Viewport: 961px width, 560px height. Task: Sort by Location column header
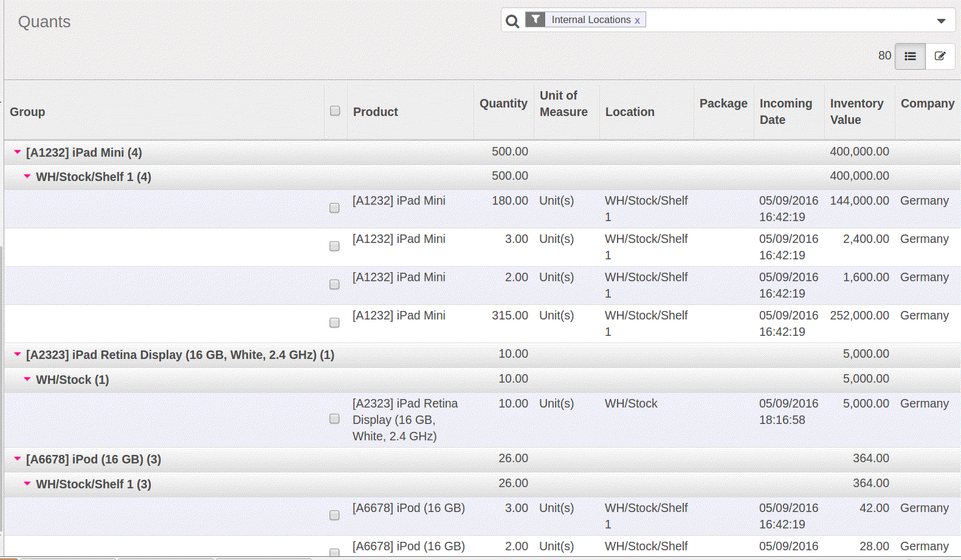click(x=630, y=112)
